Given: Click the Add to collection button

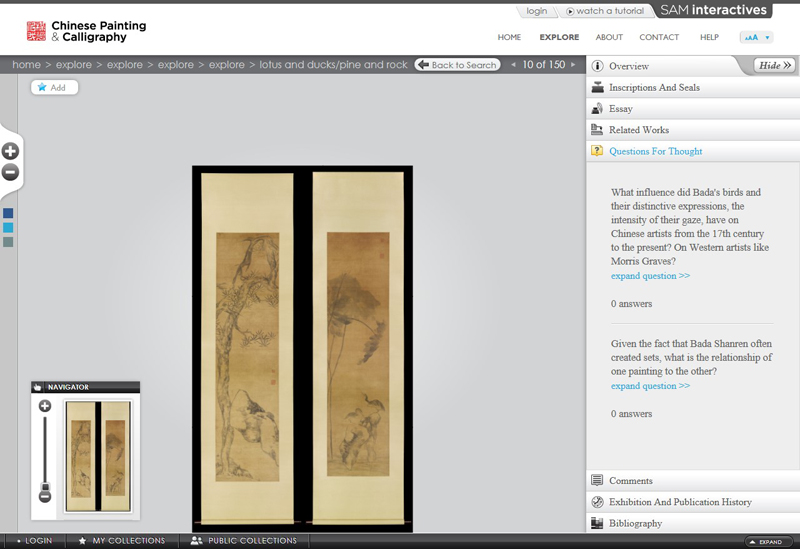Looking at the screenshot, I should click(55, 87).
